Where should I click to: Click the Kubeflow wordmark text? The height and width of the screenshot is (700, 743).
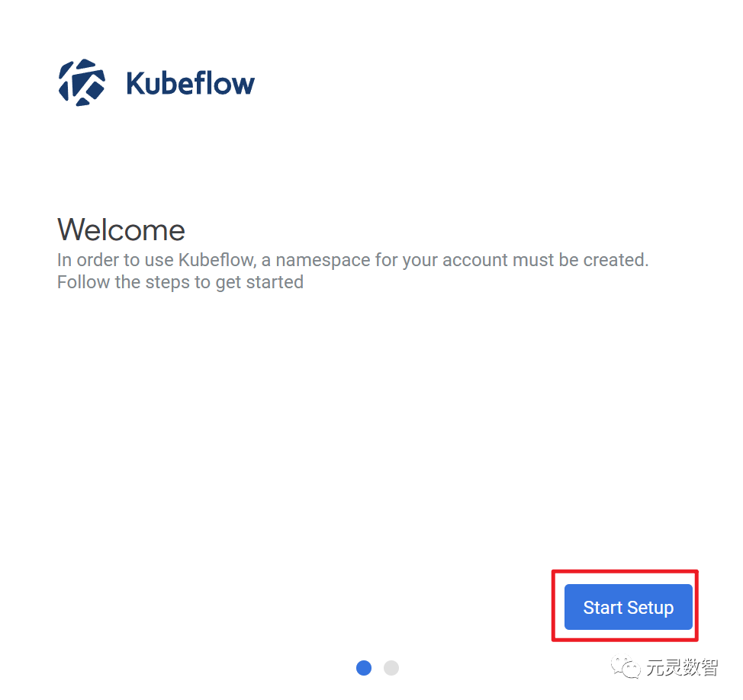tap(191, 83)
